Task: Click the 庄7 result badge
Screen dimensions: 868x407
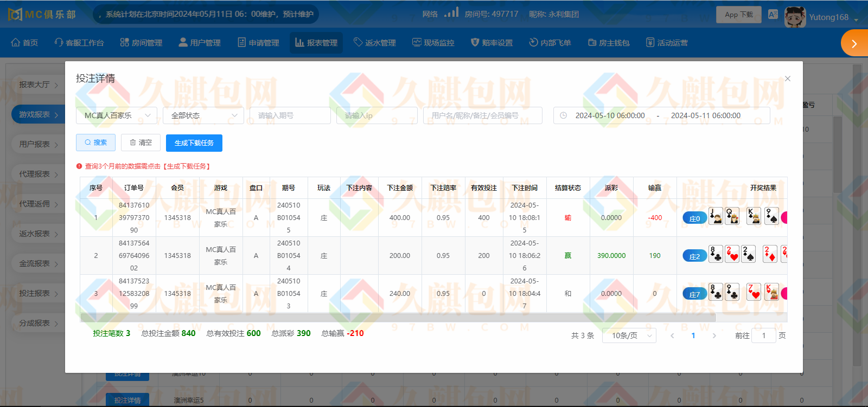Action: (x=694, y=294)
